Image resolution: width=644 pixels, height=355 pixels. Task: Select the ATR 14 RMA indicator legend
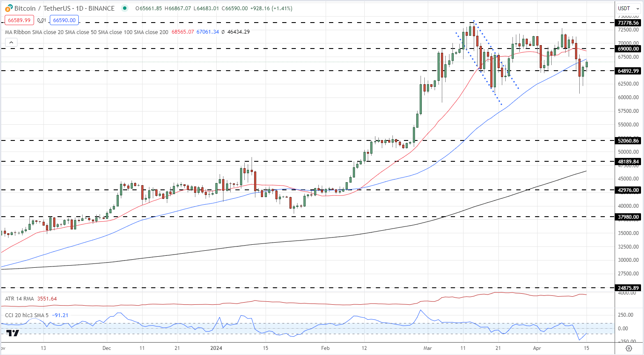pos(19,299)
